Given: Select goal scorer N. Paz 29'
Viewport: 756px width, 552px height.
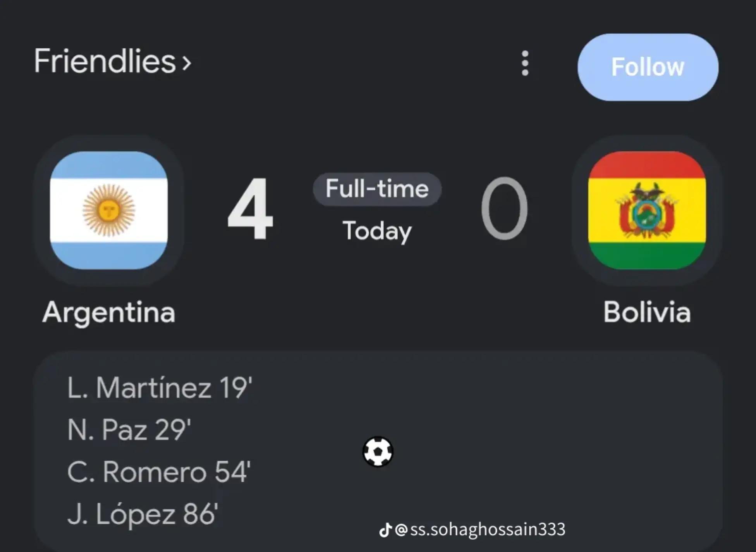Looking at the screenshot, I should tap(129, 430).
